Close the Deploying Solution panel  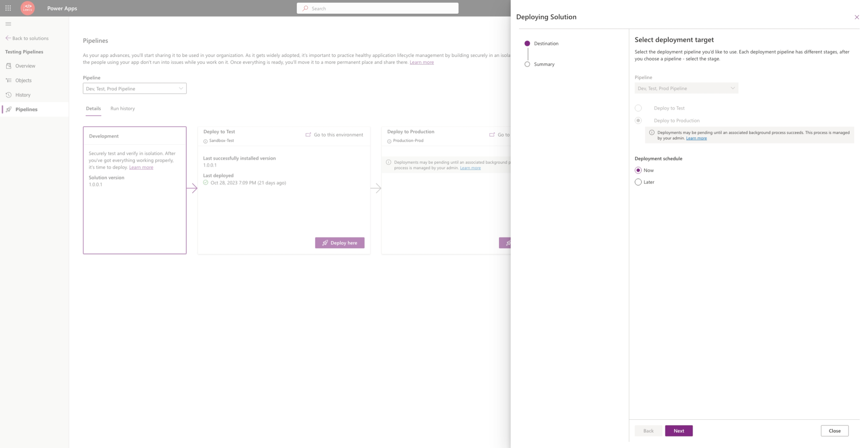click(x=857, y=17)
